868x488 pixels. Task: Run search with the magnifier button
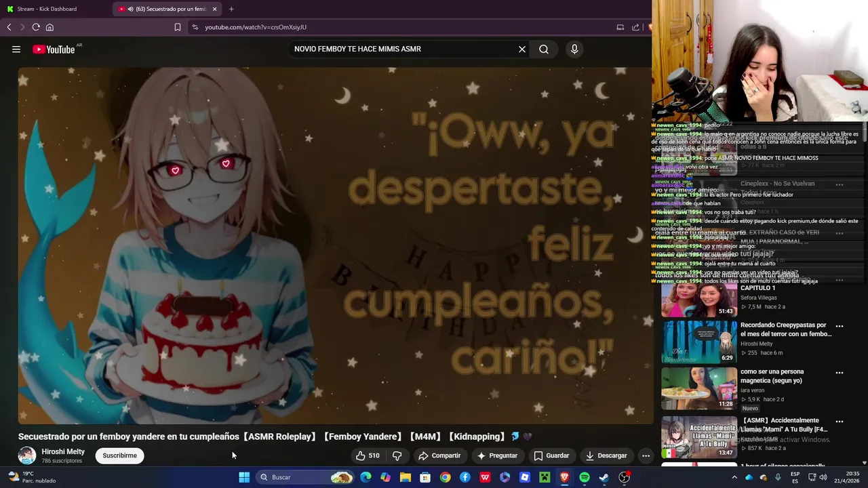click(x=544, y=49)
